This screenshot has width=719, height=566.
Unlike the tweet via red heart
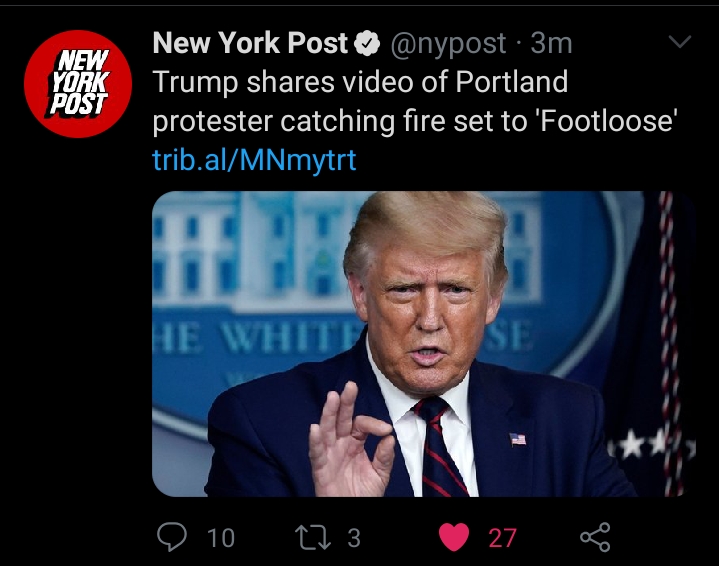pyautogui.click(x=454, y=537)
